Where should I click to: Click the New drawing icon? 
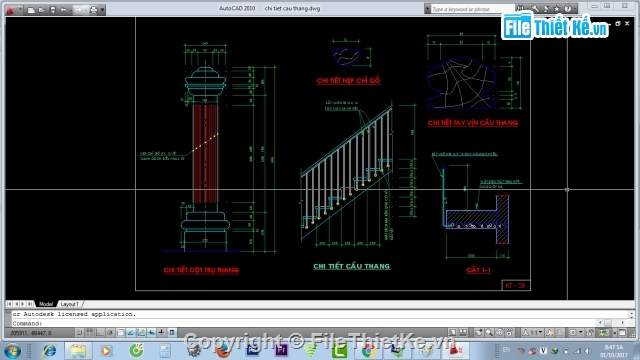point(31,10)
